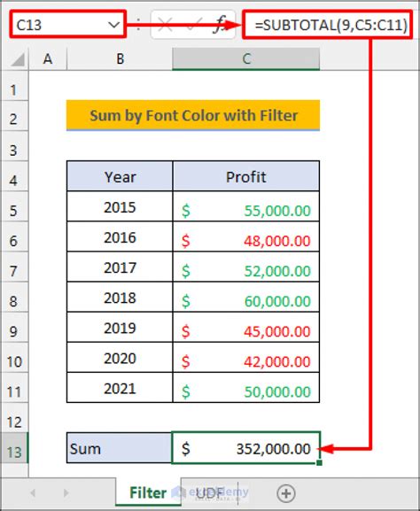
Task: Select the column A header
Action: [x=48, y=59]
